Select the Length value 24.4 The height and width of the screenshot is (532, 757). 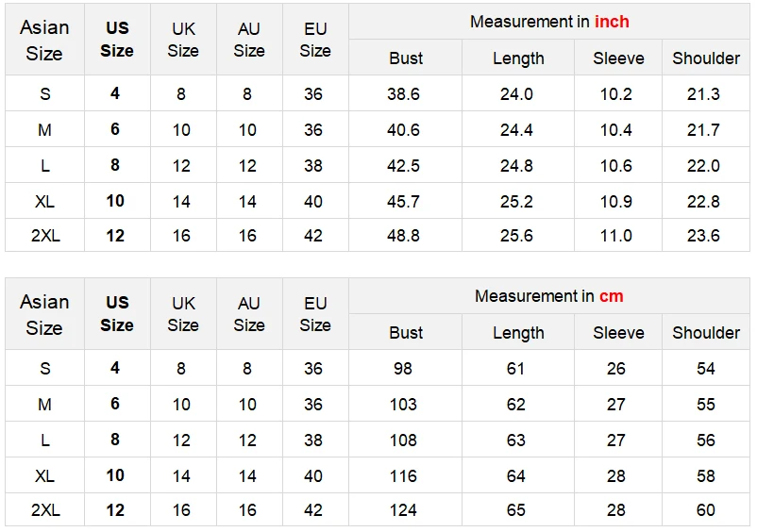(516, 130)
